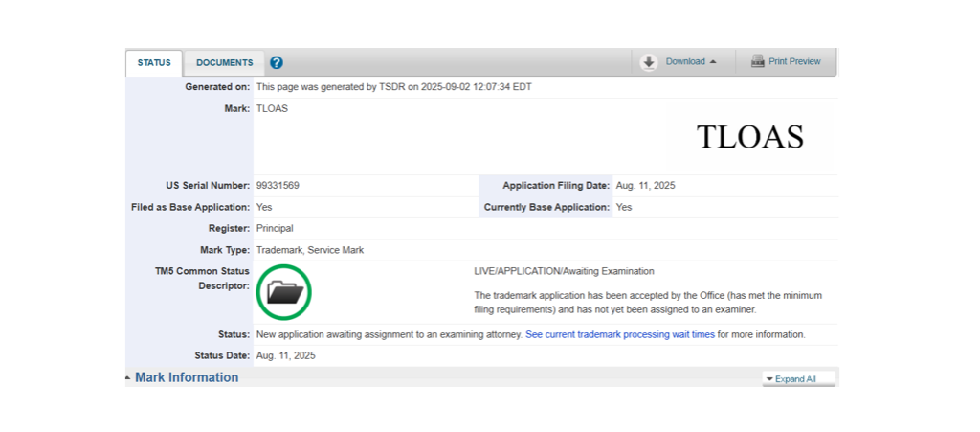Viewport: 980px width, 432px height.
Task: Click the circular download arrow icon
Action: 649,62
